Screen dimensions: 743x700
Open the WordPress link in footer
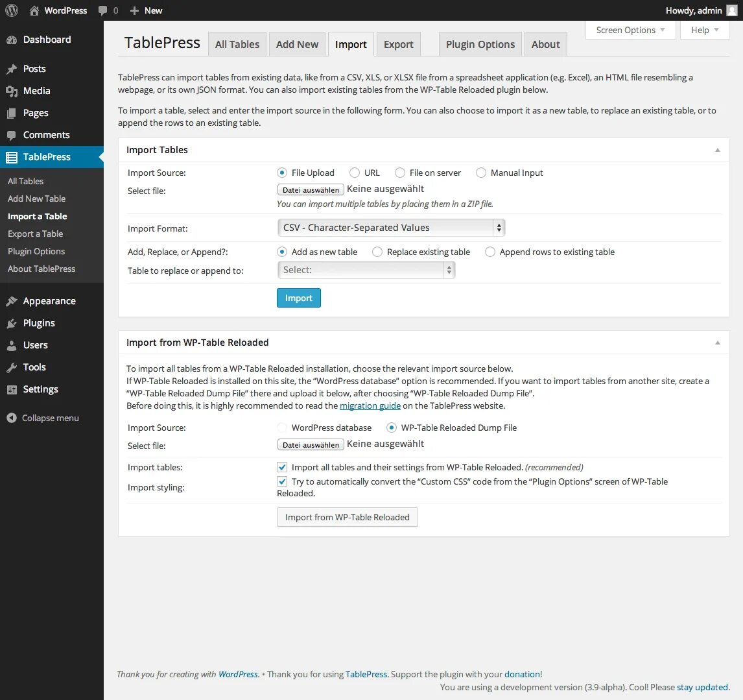(x=238, y=675)
